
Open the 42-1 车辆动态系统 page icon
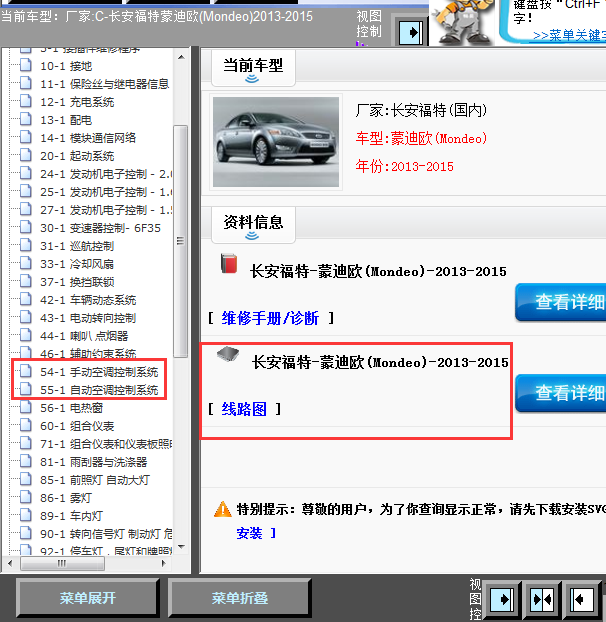pyautogui.click(x=26, y=299)
